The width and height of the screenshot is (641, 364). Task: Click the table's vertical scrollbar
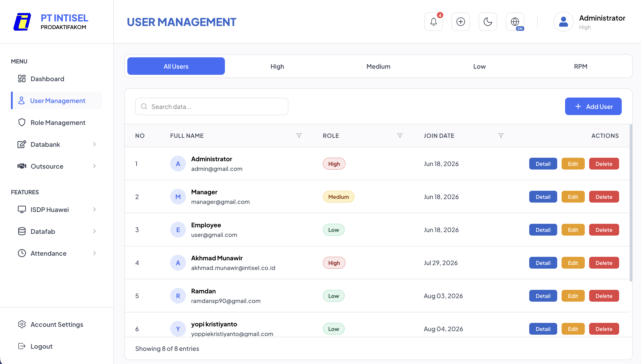[x=631, y=203]
